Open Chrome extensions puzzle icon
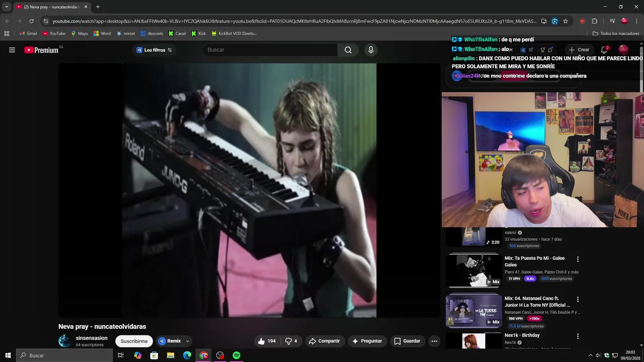Viewport: 644px width, 362px height. tap(594, 21)
